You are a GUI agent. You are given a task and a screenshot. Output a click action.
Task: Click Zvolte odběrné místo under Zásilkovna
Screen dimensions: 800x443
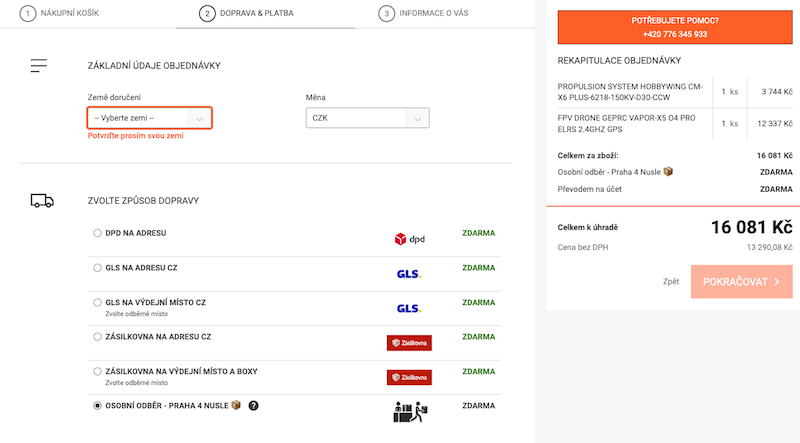(x=136, y=383)
